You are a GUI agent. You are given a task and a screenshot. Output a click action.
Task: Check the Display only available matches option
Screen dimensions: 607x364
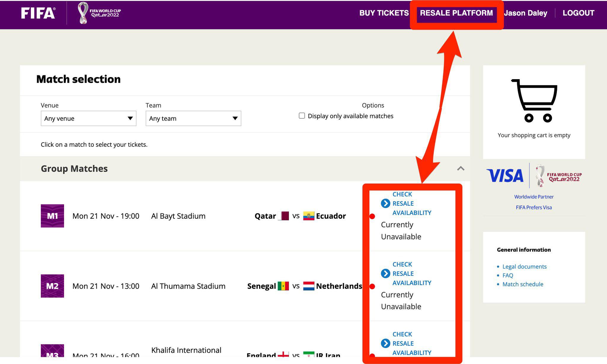[301, 116]
